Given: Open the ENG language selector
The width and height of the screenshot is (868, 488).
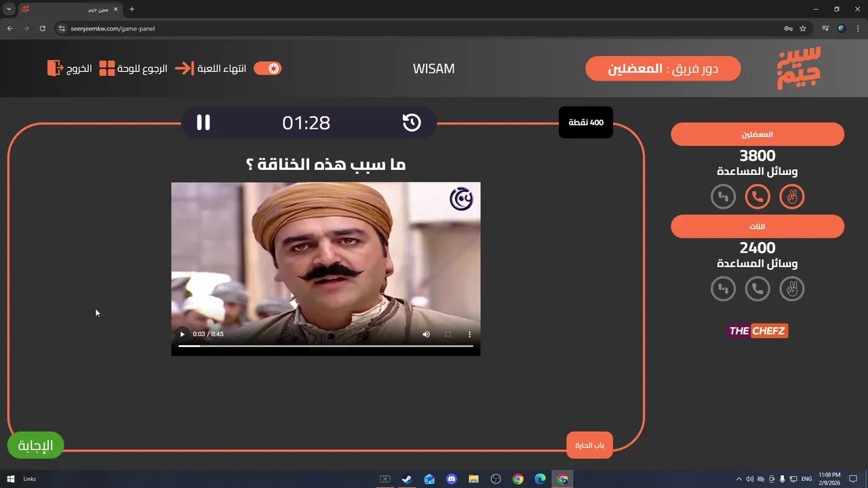Looking at the screenshot, I should (807, 479).
